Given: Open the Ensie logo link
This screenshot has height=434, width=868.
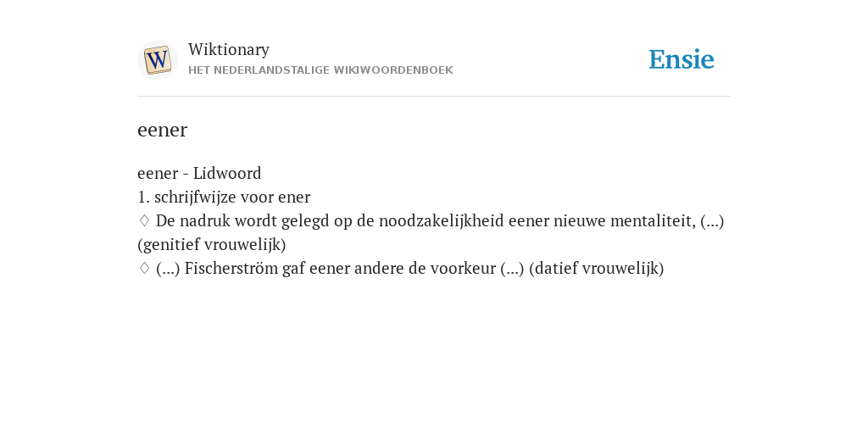Looking at the screenshot, I should pos(682,59).
